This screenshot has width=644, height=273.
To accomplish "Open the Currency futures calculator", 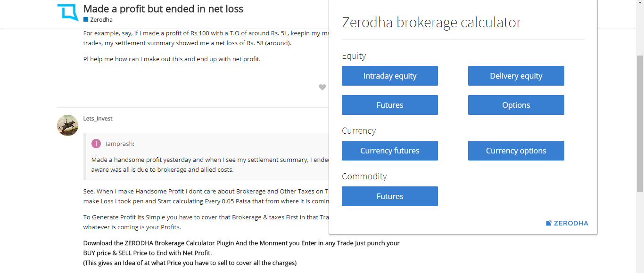I will tap(389, 151).
